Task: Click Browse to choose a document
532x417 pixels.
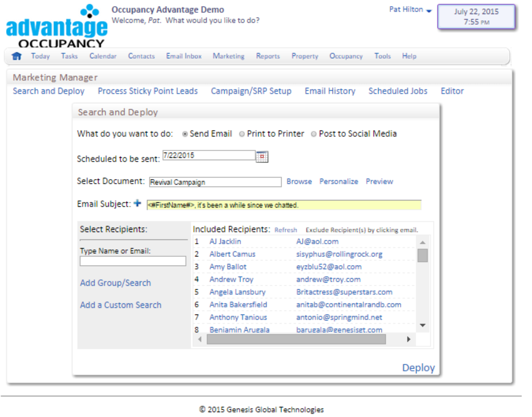Action: pos(299,181)
